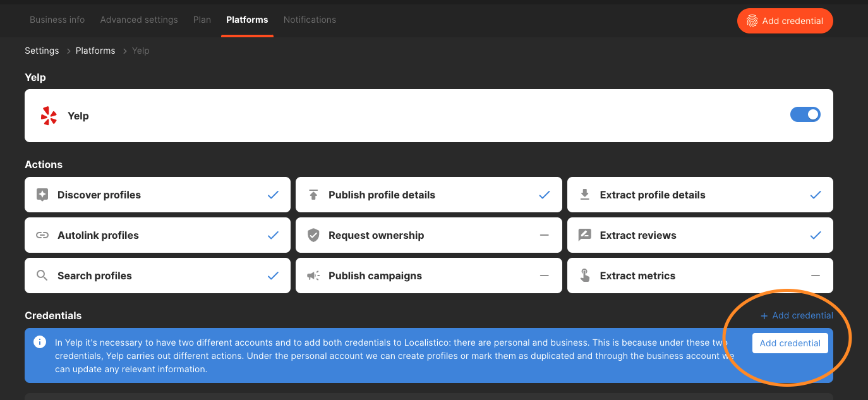Toggle the Yelp platform switch off
This screenshot has height=400, width=868.
tap(805, 114)
